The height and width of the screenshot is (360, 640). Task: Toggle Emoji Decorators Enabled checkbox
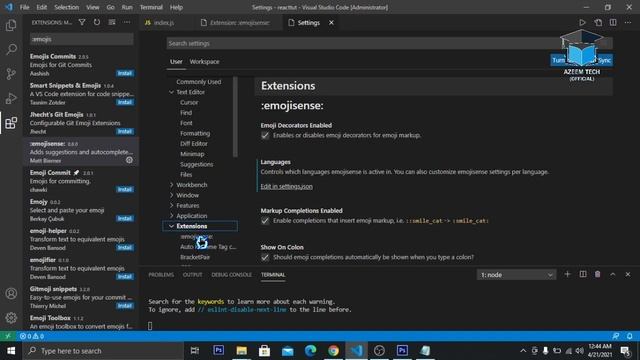click(265, 135)
